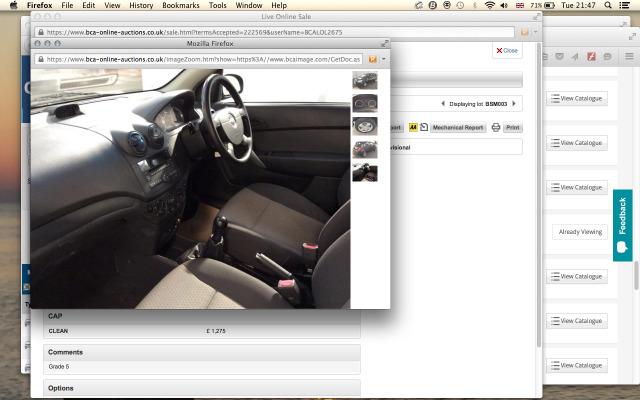Open the Apple menu
This screenshot has height=400, width=640.
pos(13,5)
